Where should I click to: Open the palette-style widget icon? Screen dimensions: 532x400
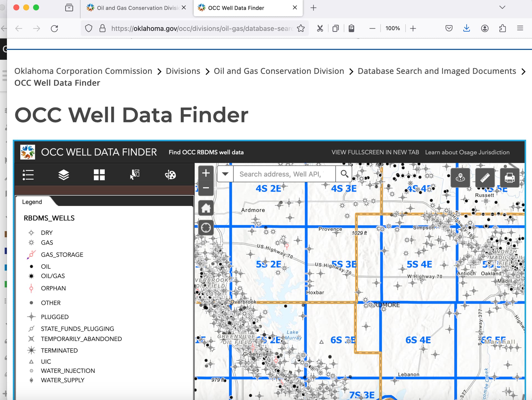click(x=170, y=175)
